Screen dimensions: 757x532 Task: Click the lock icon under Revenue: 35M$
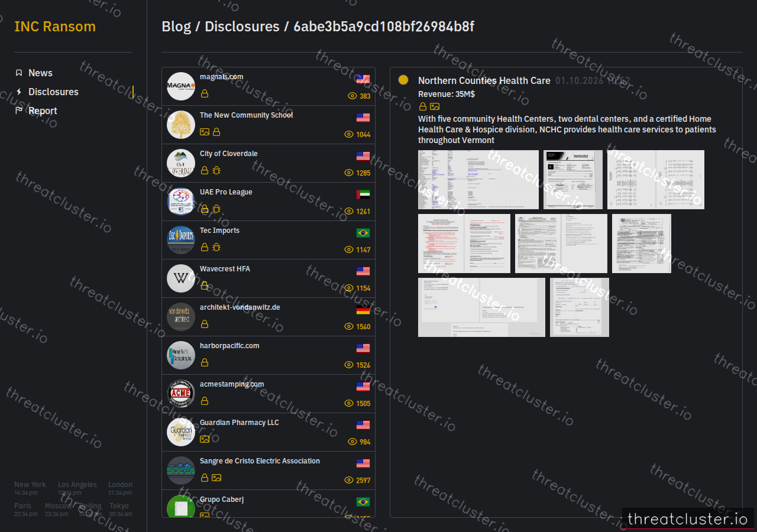[x=423, y=106]
